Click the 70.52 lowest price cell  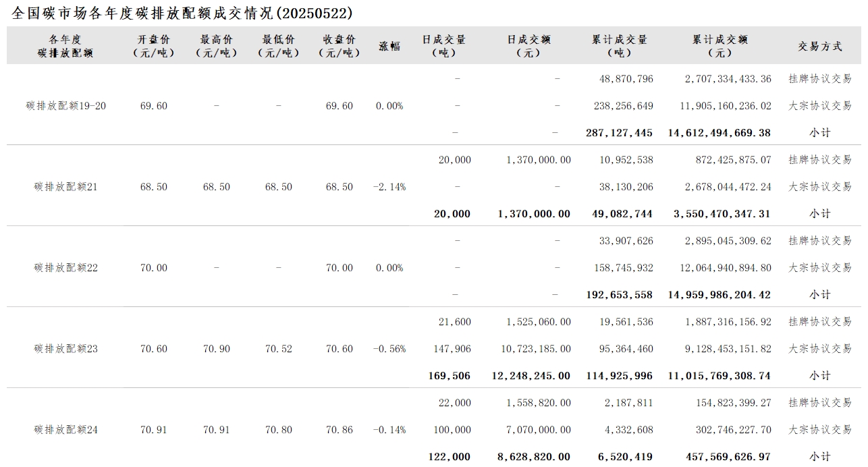279,349
